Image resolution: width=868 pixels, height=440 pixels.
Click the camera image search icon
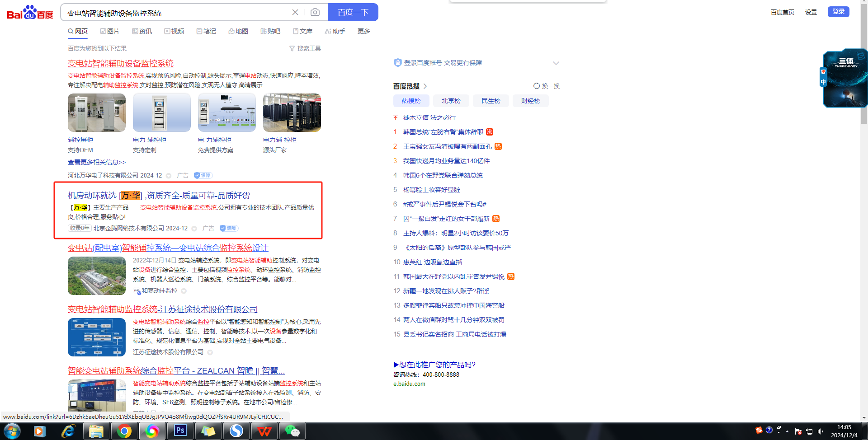click(x=315, y=12)
